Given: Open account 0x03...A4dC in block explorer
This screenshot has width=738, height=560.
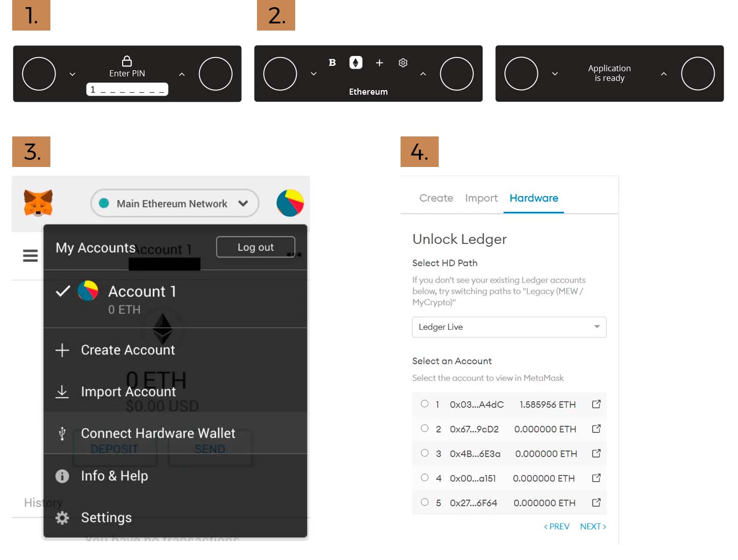Looking at the screenshot, I should pos(597,404).
